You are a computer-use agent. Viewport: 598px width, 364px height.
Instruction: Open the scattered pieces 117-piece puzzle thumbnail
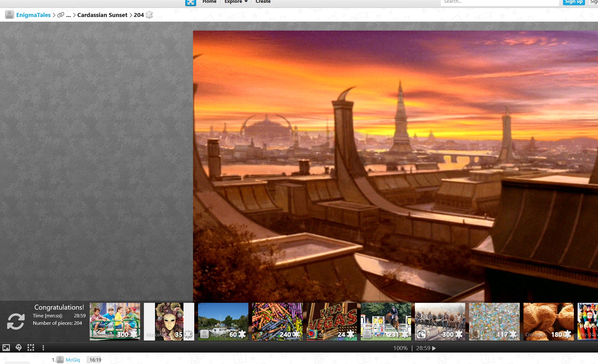pos(494,322)
